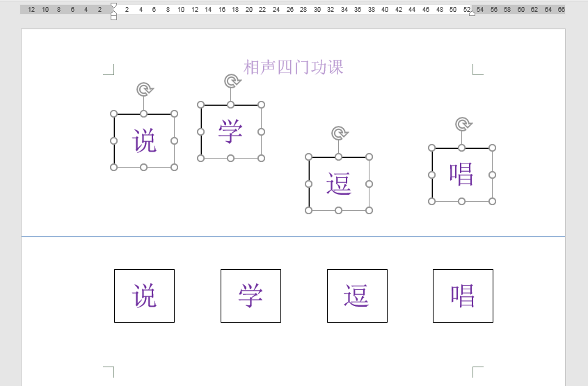Screen dimensions: 588x386
Task: Click top-left sizing handle of the 学 box
Action: click(x=200, y=104)
